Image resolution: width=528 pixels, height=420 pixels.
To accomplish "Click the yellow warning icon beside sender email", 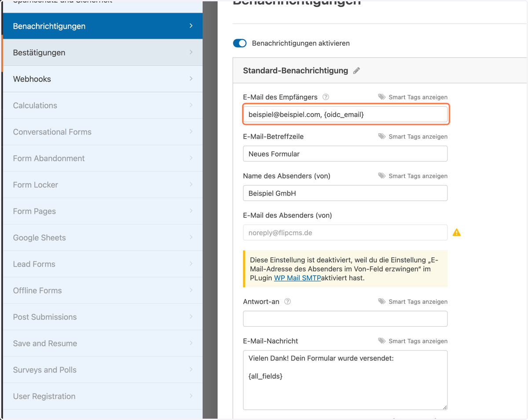I will click(x=457, y=232).
